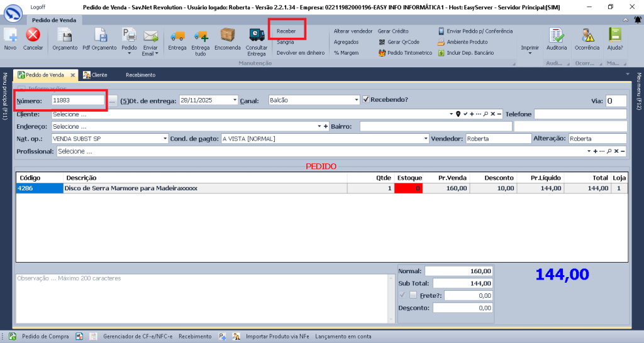Open the Nat. op. dropdown

(165, 138)
